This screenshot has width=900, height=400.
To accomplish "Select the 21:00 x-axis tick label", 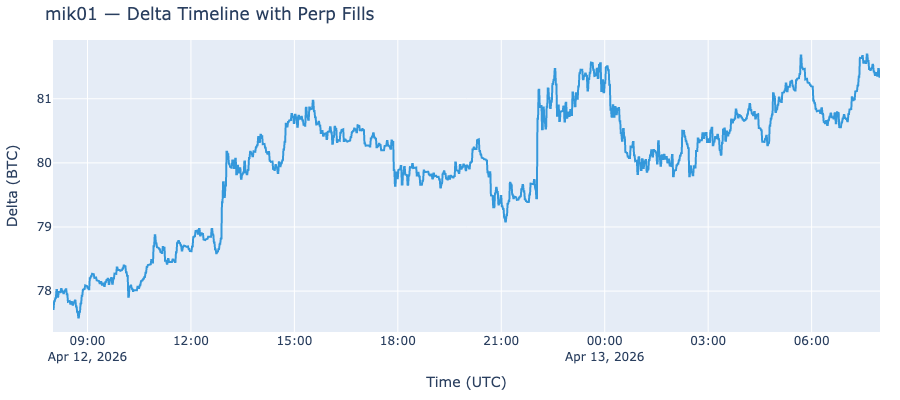I will 501,341.
